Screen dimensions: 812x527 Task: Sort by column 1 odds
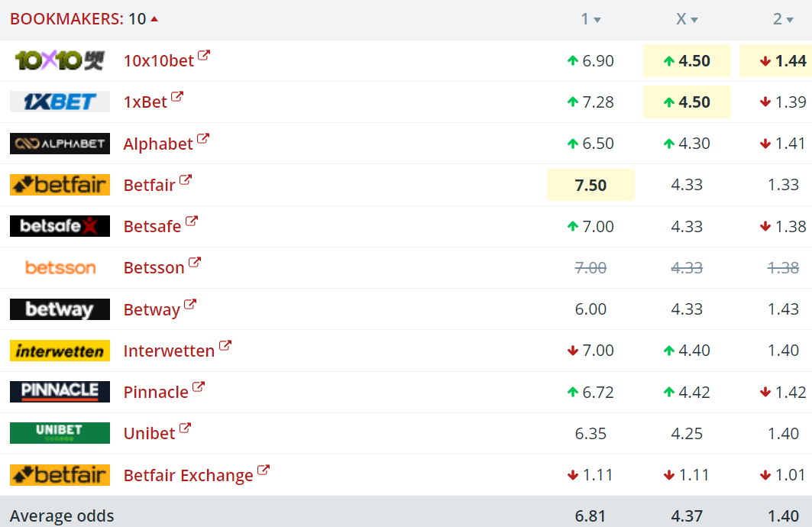click(590, 19)
